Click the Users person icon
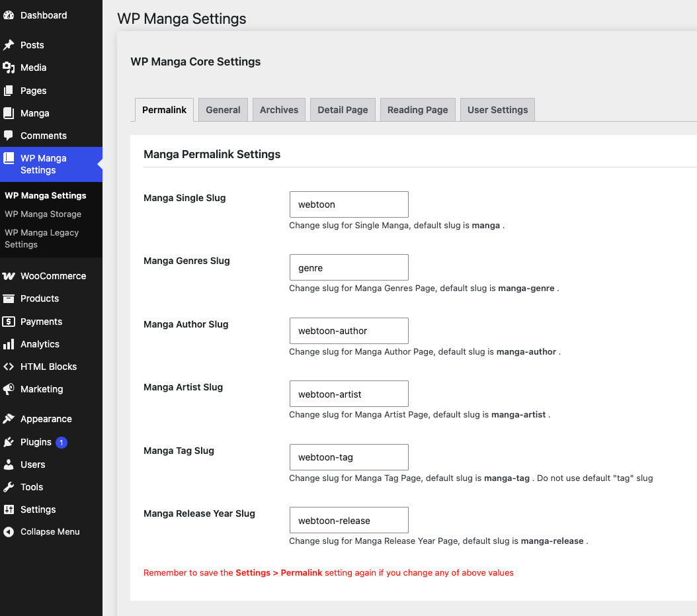The height and width of the screenshot is (616, 697). pos(9,464)
